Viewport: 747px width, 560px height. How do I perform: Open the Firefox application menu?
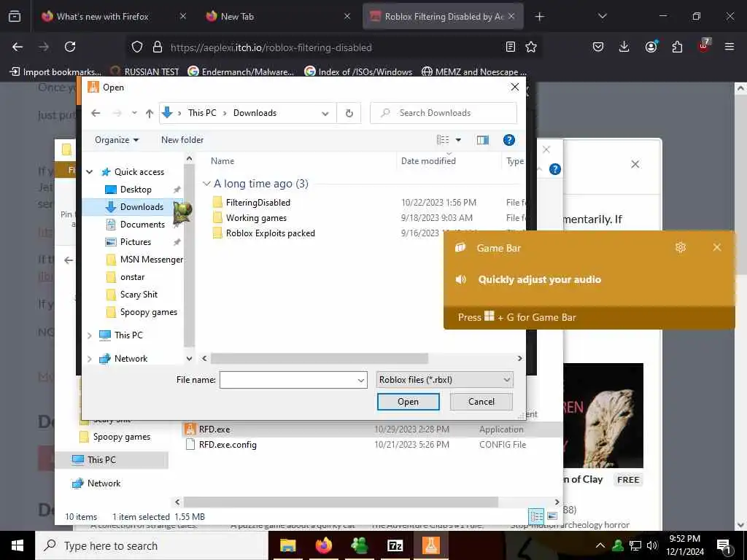pos(729,47)
